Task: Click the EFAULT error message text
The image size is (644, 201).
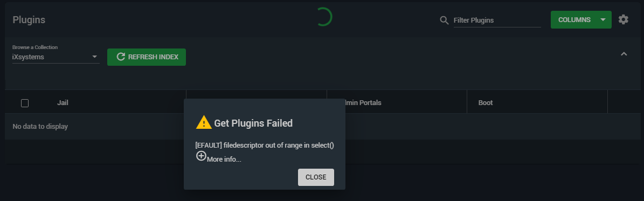Action: [x=265, y=145]
